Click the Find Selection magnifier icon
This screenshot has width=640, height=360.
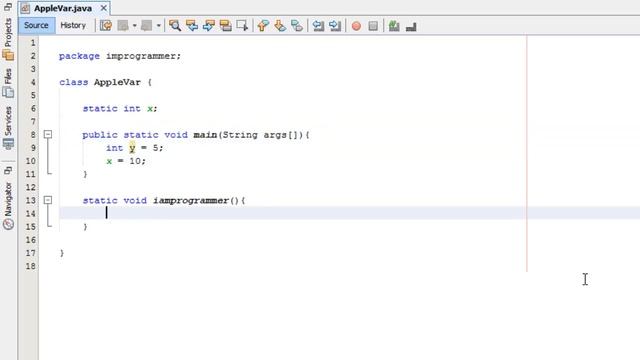(x=175, y=26)
